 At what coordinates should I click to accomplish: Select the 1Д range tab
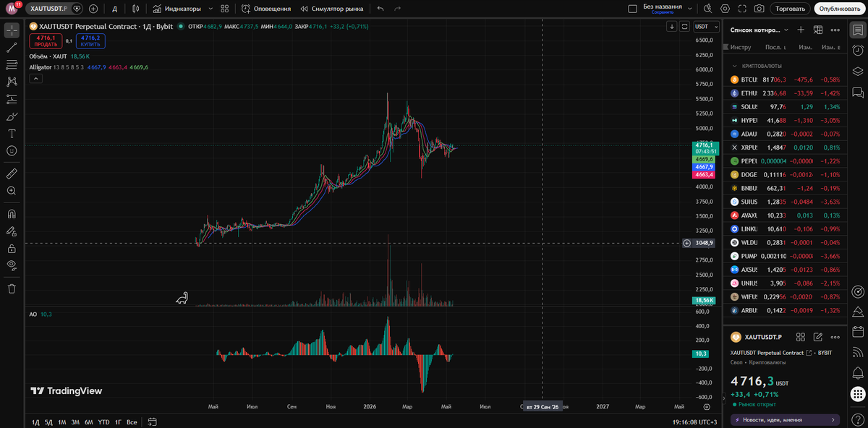click(35, 421)
